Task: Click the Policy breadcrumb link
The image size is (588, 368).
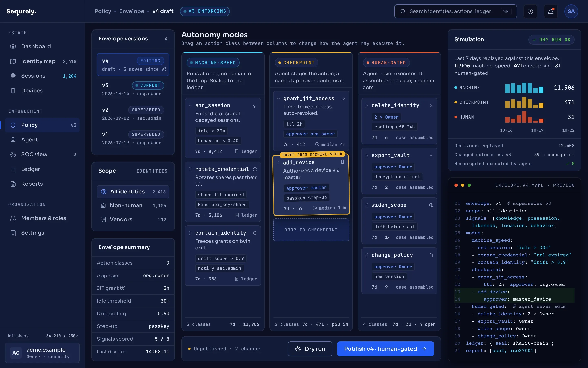Action: (x=103, y=11)
